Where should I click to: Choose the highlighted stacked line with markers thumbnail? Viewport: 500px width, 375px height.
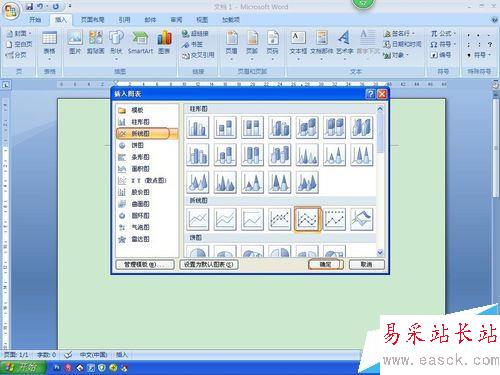pyautogui.click(x=307, y=219)
